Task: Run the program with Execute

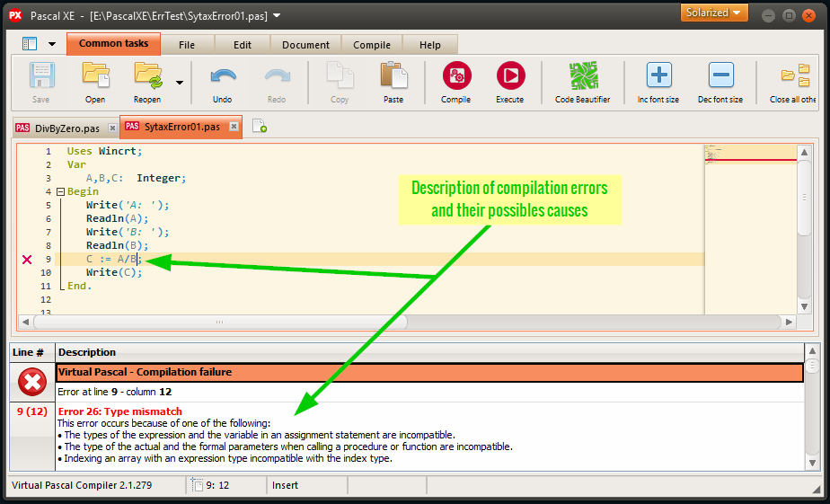Action: click(510, 75)
